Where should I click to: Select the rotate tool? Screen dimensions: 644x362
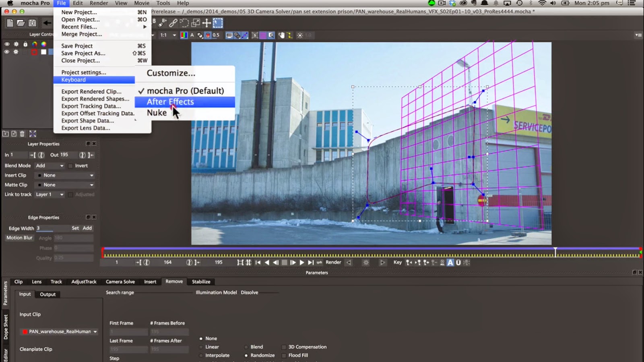(184, 23)
